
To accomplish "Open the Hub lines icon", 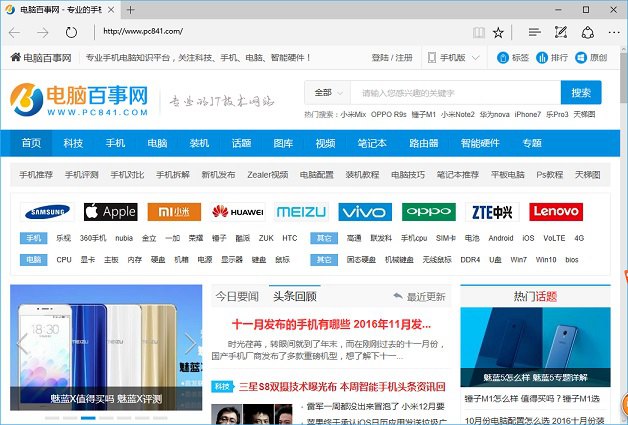I will pyautogui.click(x=534, y=32).
